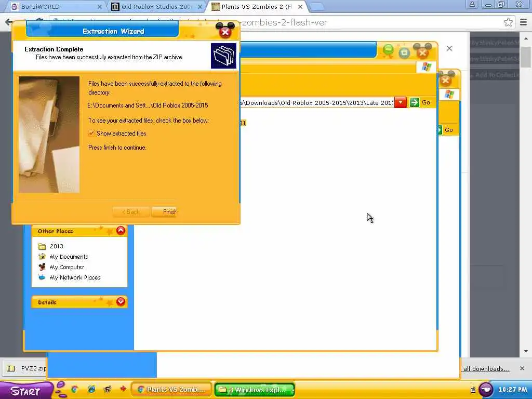Screen dimensions: 532x399
Task: Click the 2013 folder icon in Other Places
Action: click(x=42, y=246)
